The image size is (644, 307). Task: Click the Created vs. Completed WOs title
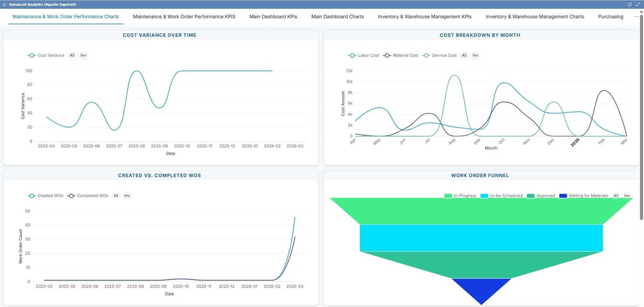(x=159, y=175)
